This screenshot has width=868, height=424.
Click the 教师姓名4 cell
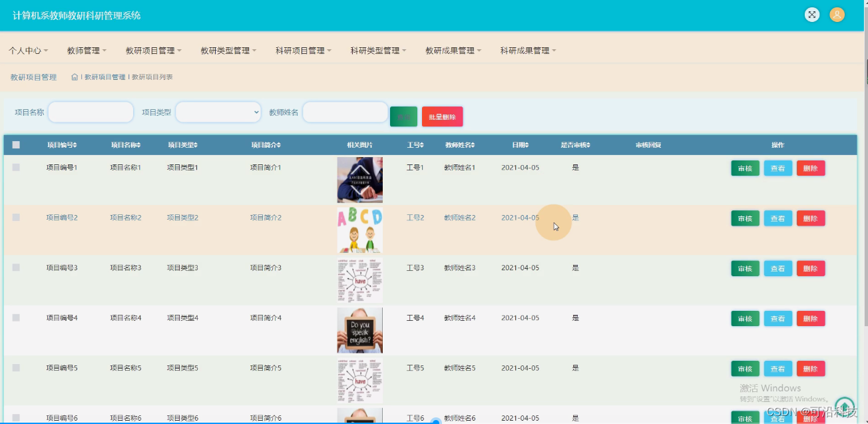tap(460, 318)
